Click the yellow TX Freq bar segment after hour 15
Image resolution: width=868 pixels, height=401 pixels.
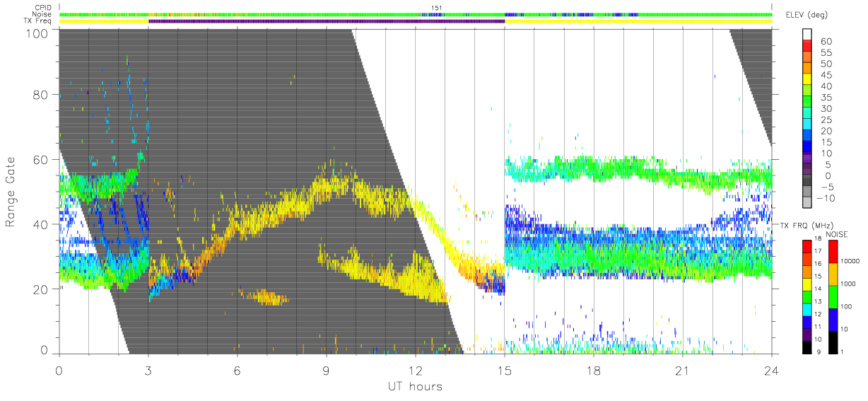(x=638, y=21)
